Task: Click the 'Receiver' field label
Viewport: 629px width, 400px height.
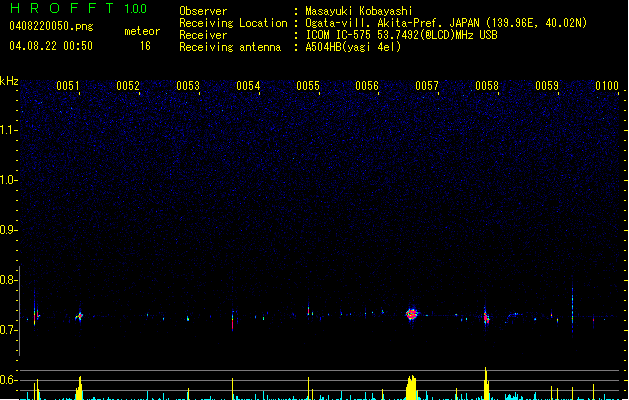Action: coord(203,35)
